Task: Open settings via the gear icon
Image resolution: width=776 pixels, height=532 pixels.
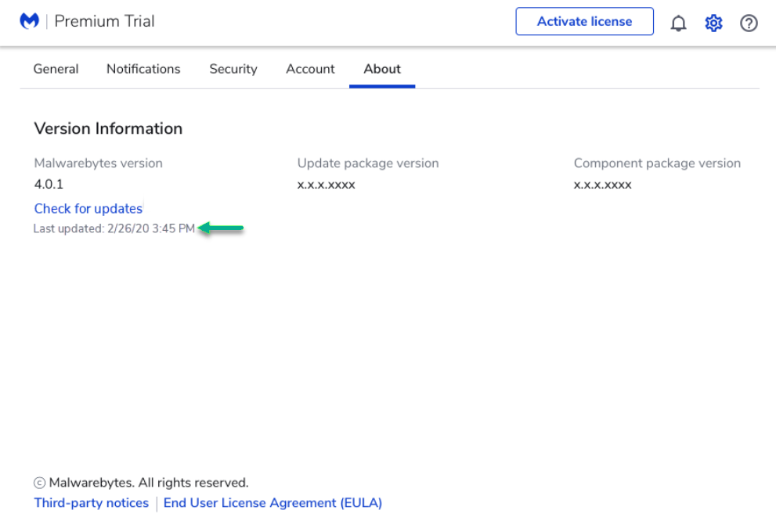Action: point(713,23)
